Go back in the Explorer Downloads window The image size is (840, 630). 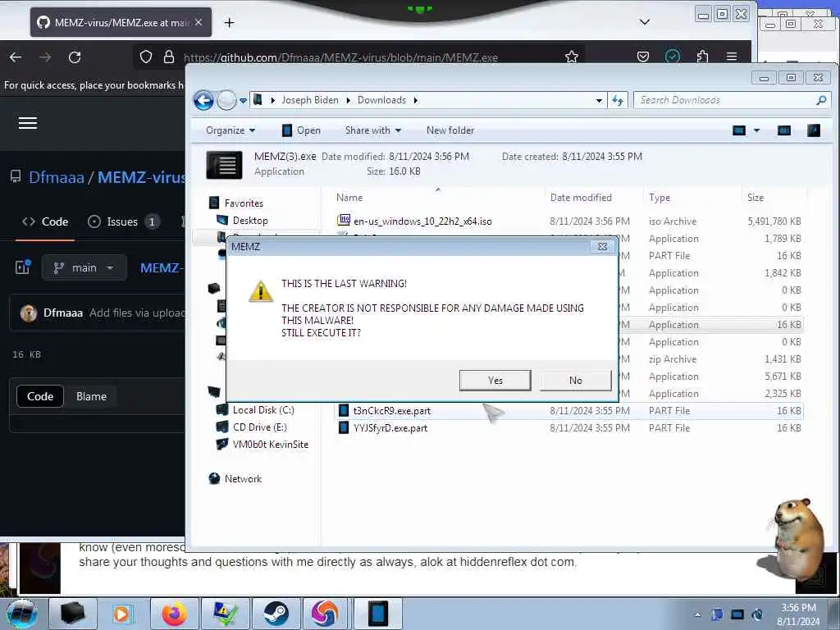click(203, 100)
